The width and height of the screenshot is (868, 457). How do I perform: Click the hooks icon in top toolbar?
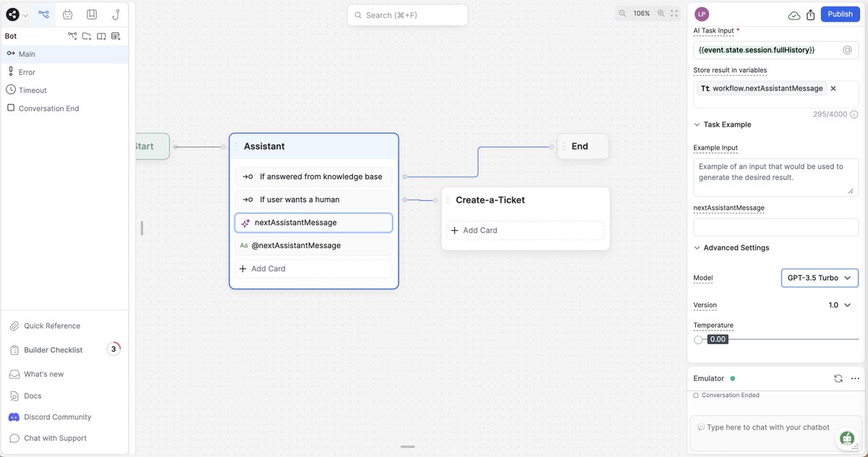coord(116,14)
